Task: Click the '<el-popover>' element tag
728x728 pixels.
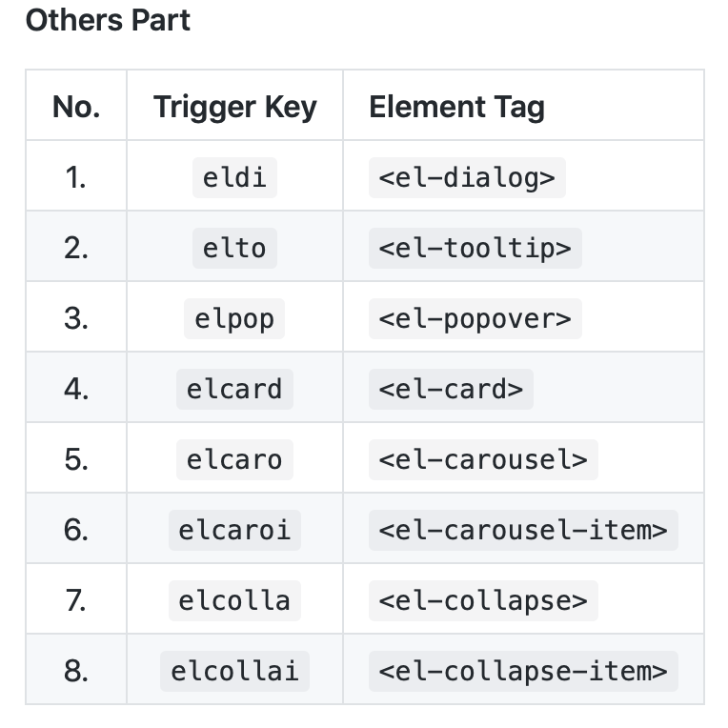Action: 475,318
